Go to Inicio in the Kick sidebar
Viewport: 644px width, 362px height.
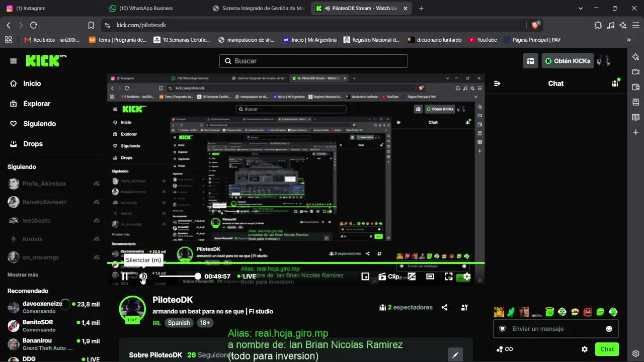coord(26,83)
